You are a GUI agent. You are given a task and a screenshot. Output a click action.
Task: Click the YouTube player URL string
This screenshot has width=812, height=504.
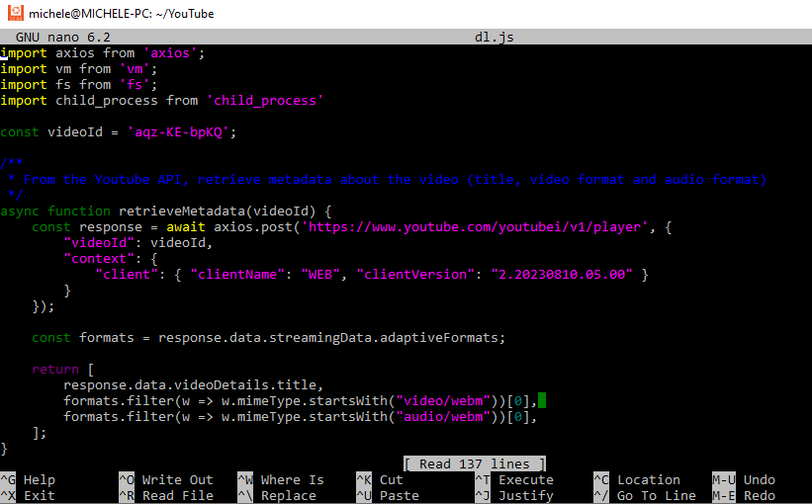tap(474, 227)
